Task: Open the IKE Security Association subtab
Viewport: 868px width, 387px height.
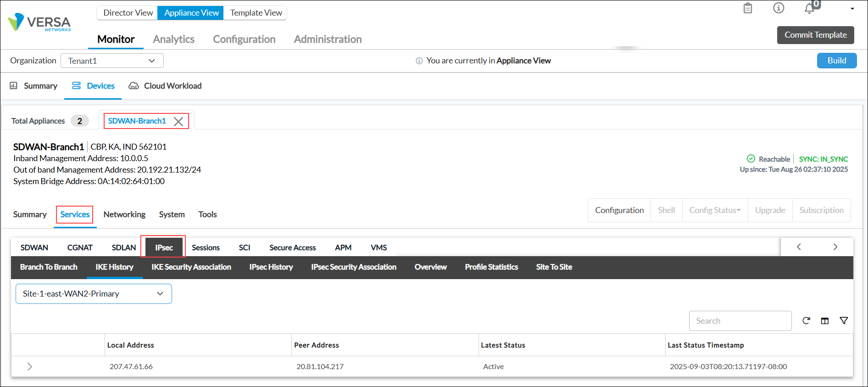Action: pyautogui.click(x=191, y=267)
